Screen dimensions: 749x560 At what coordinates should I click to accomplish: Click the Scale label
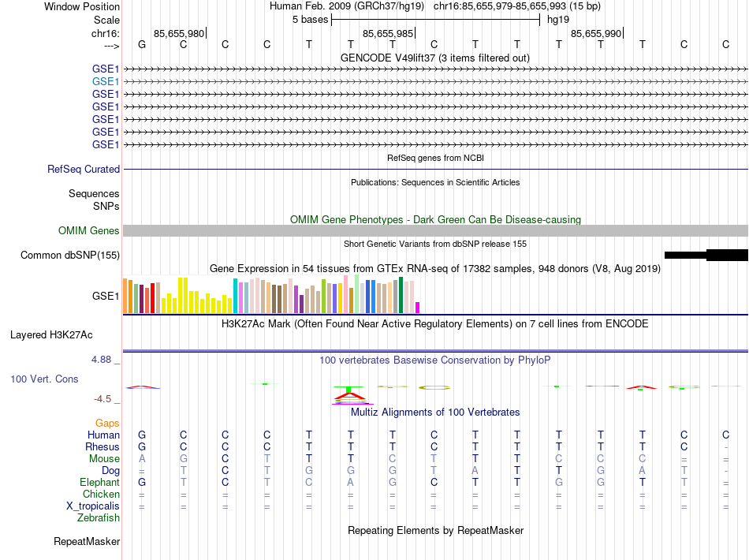[106, 20]
